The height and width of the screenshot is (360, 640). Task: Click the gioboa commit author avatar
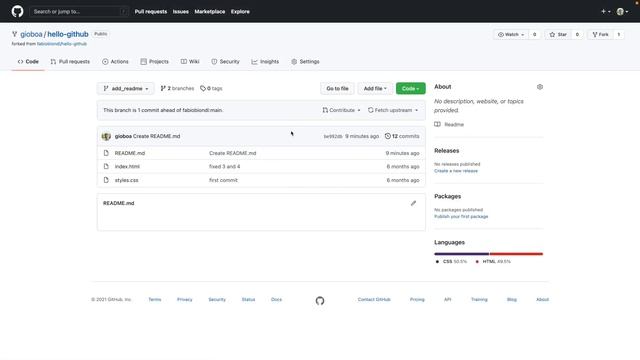106,136
